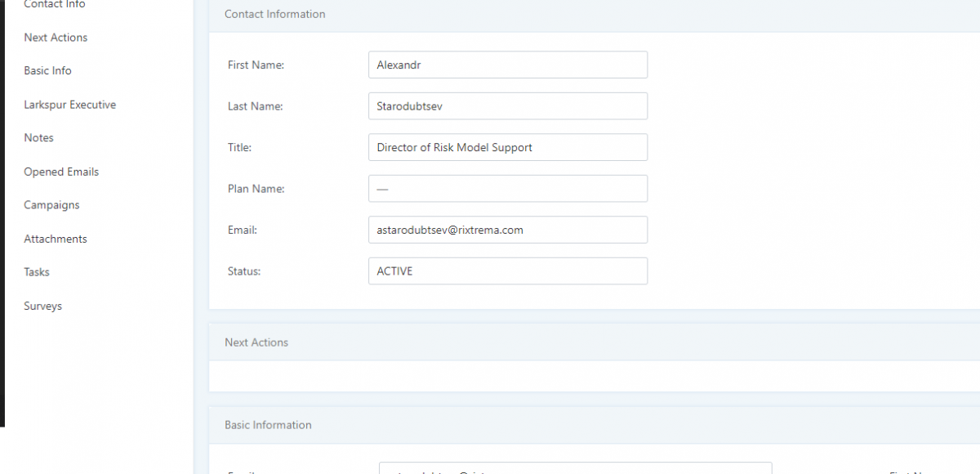The image size is (980, 474).
Task: Open Campaigns in the left navigation
Action: tap(51, 205)
